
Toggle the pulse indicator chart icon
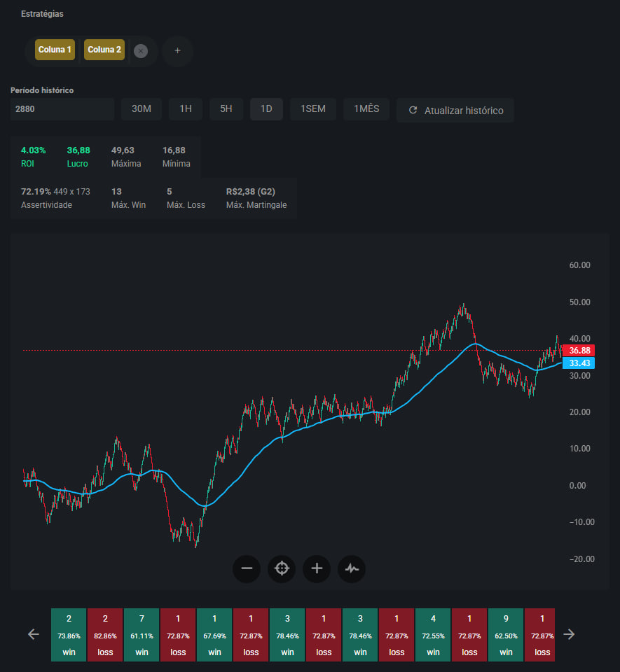click(x=352, y=568)
